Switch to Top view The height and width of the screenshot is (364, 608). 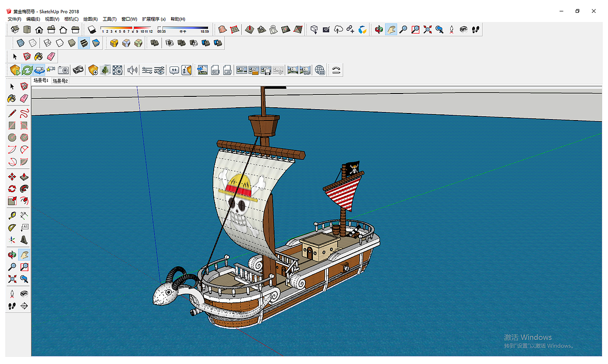27,29
